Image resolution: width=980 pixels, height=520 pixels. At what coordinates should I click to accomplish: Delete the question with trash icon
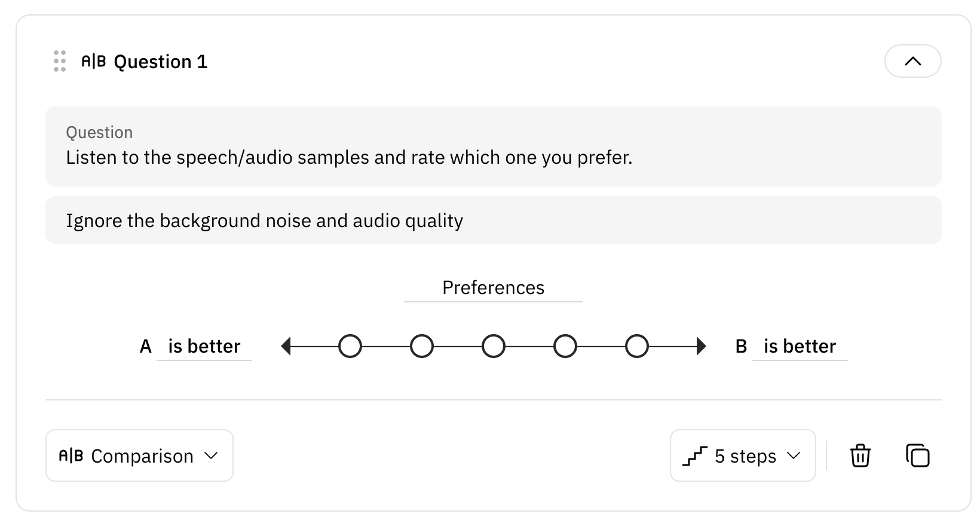click(860, 455)
